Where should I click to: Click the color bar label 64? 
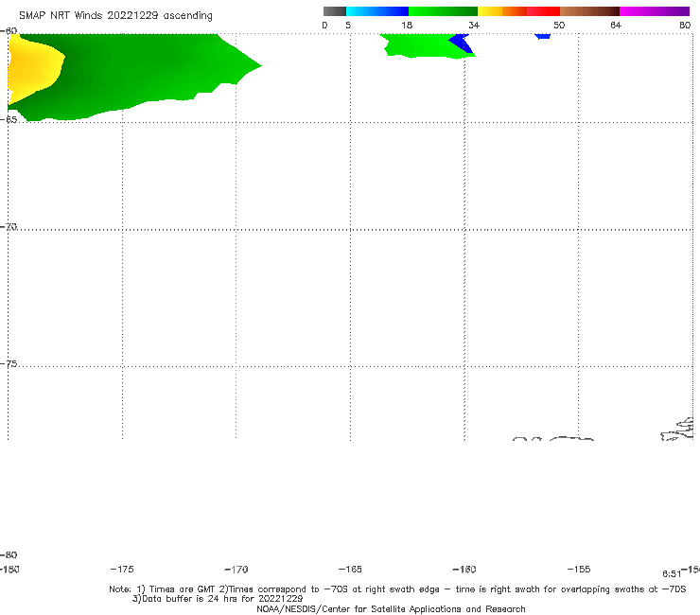coord(616,25)
